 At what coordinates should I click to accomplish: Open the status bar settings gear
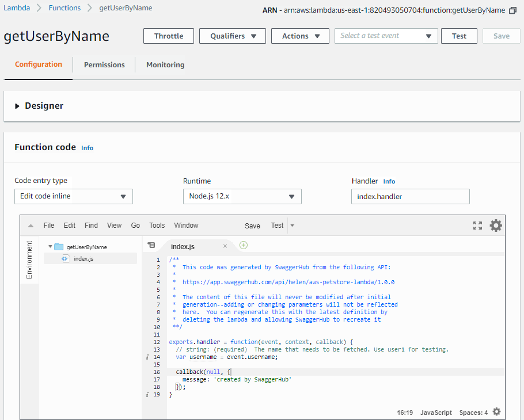496,412
